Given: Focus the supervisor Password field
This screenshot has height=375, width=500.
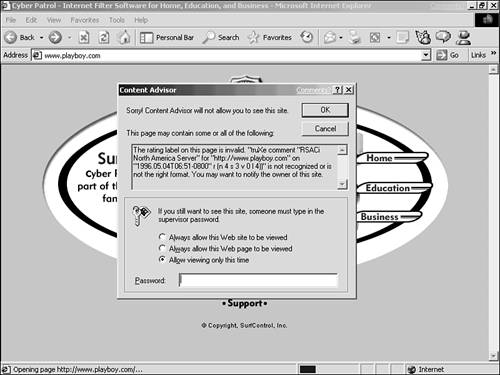Looking at the screenshot, I should click(258, 280).
